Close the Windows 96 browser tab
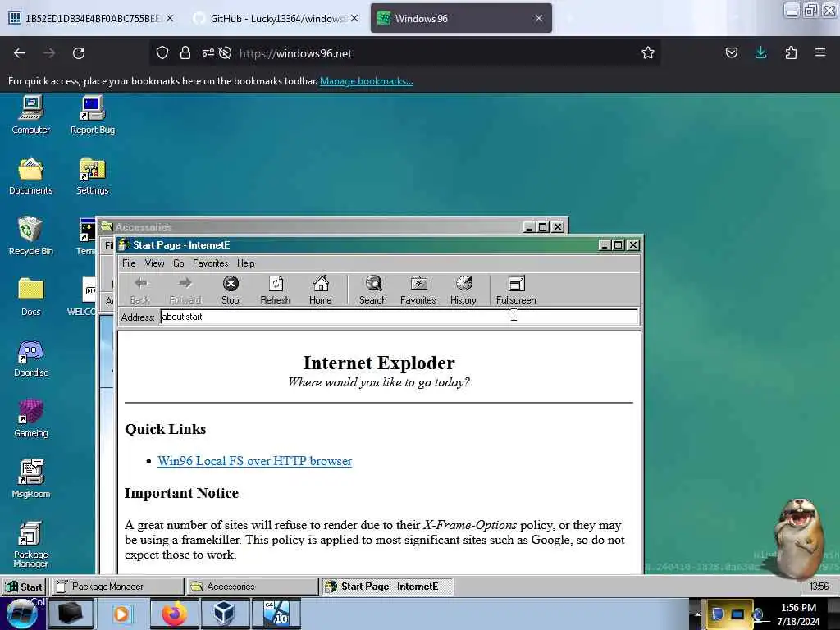This screenshot has width=840, height=630. (539, 18)
